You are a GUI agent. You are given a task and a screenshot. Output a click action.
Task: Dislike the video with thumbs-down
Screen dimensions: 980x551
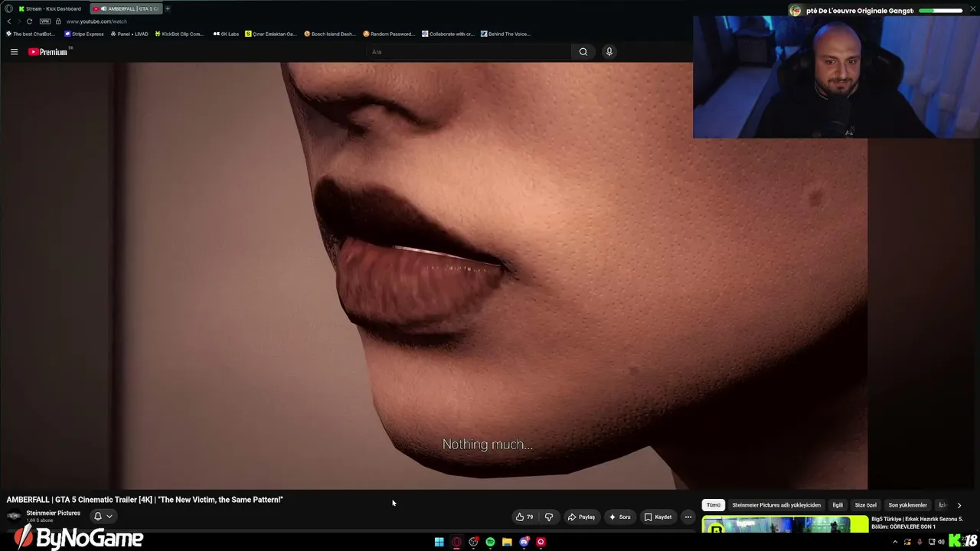(549, 517)
